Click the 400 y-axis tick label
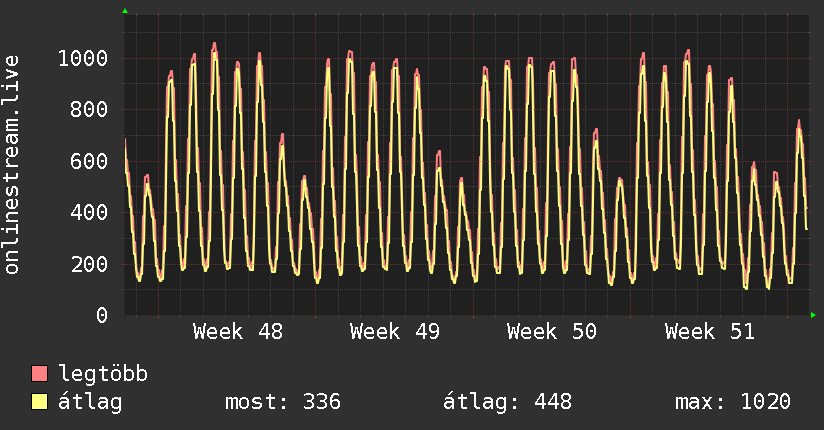 (x=89, y=213)
